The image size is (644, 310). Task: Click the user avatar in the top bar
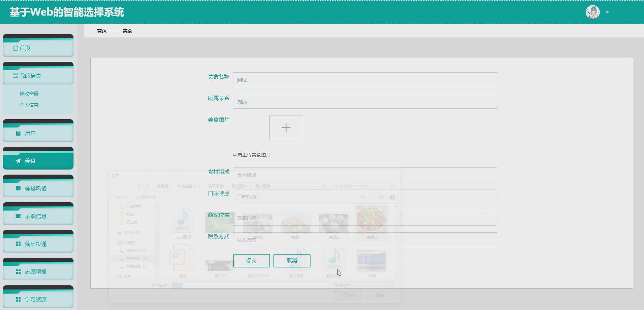coord(592,12)
